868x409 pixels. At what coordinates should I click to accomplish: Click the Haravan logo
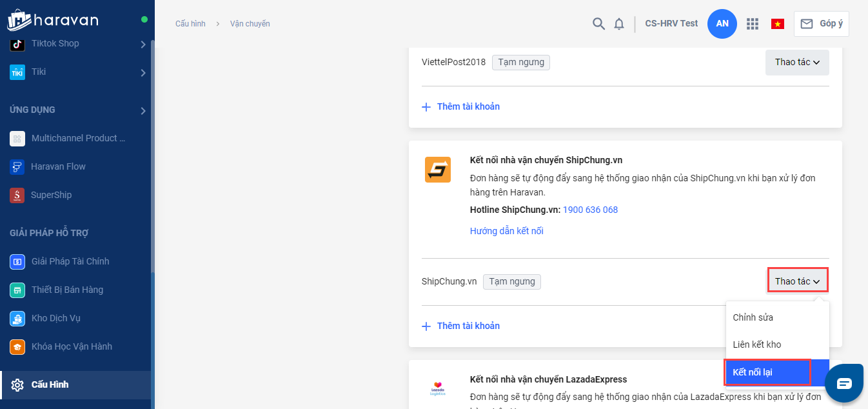point(53,20)
